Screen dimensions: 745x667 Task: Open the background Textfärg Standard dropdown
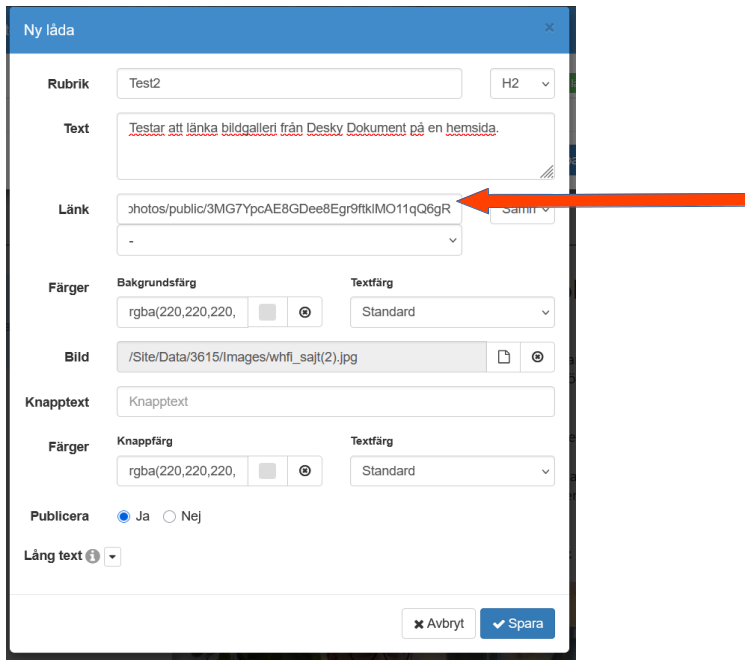452,312
